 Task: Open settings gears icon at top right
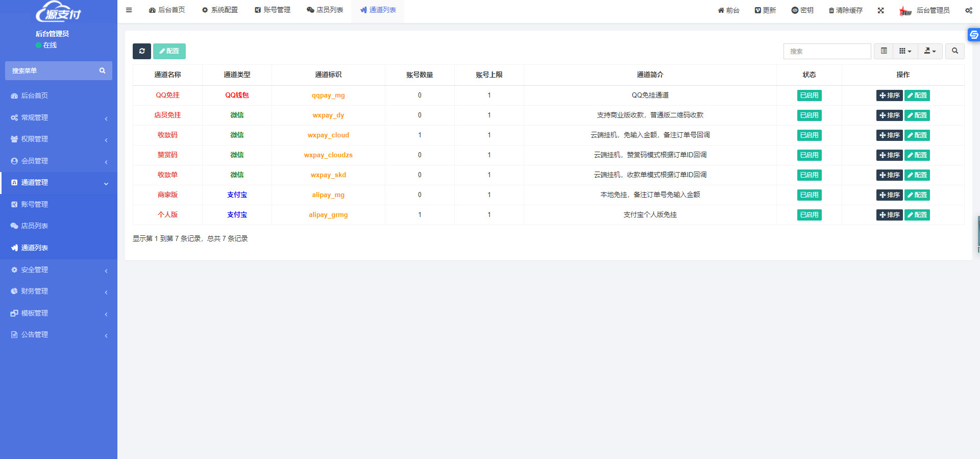[x=968, y=10]
